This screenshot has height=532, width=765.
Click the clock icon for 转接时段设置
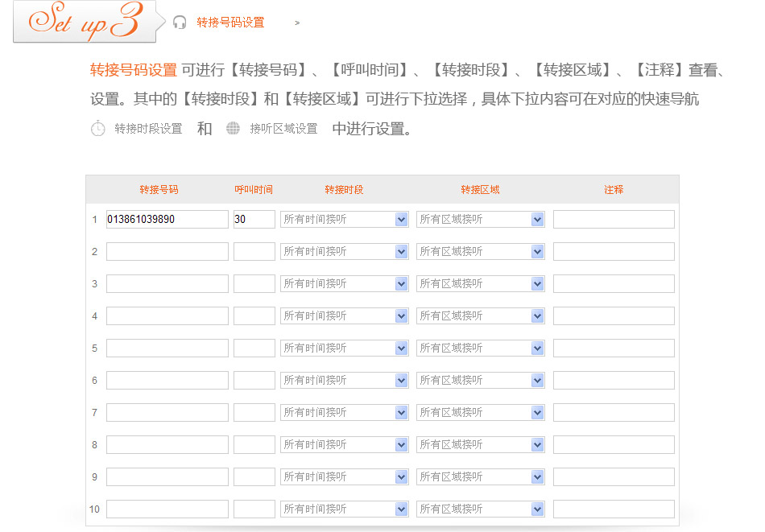tap(97, 128)
